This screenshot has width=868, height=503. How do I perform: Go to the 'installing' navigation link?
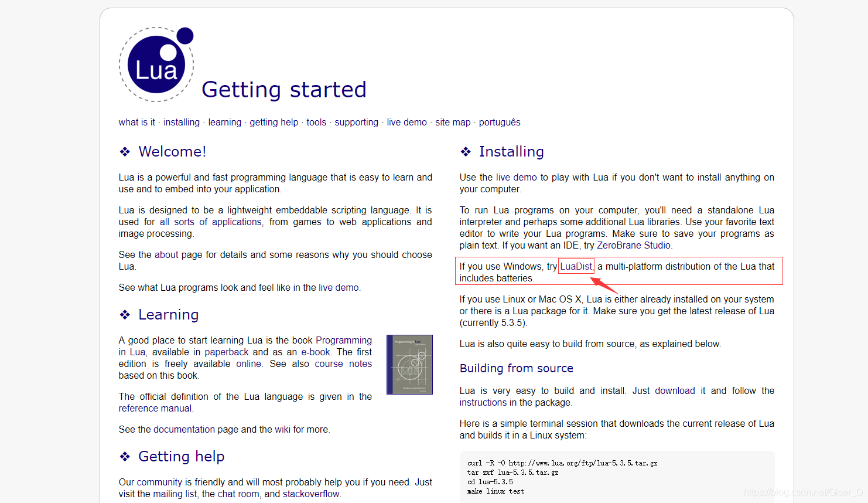coord(182,122)
